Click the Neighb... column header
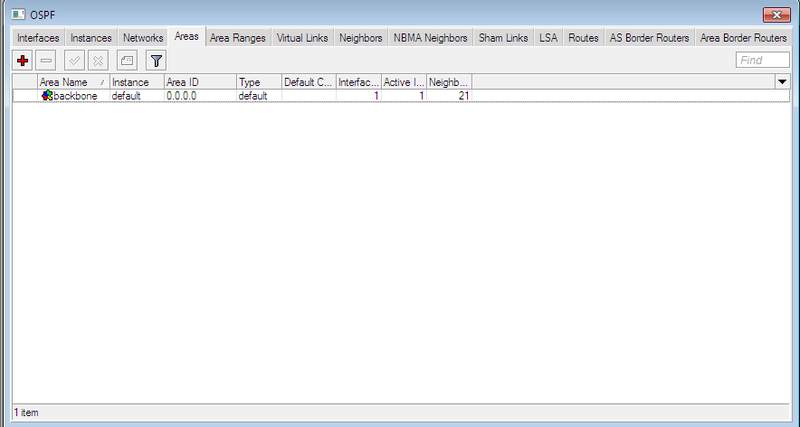The image size is (800, 427). [449, 82]
